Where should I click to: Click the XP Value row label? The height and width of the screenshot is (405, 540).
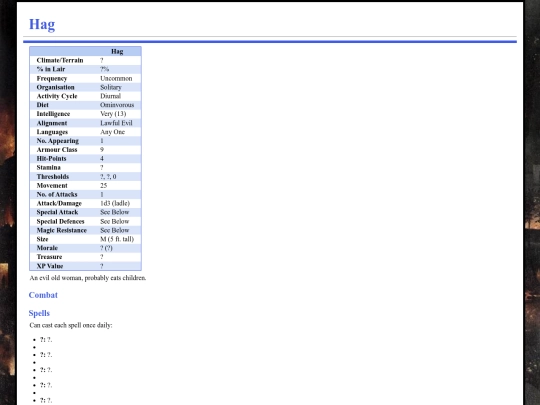pos(50,266)
